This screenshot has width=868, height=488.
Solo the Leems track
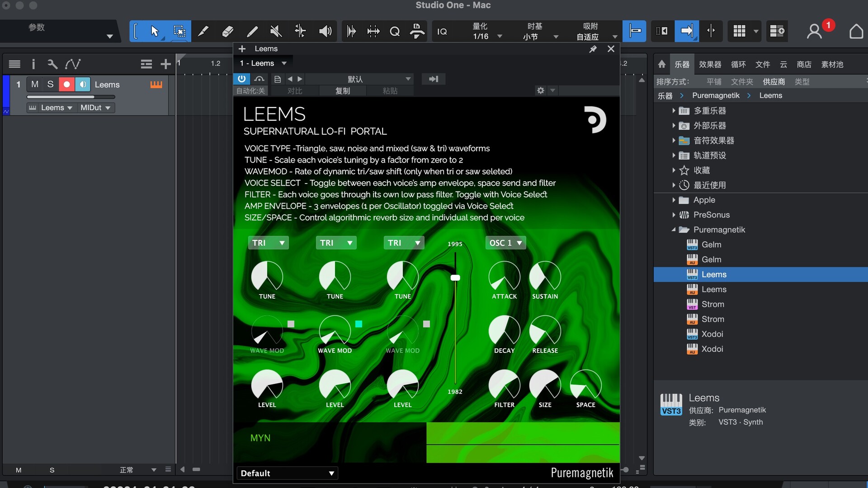(51, 84)
